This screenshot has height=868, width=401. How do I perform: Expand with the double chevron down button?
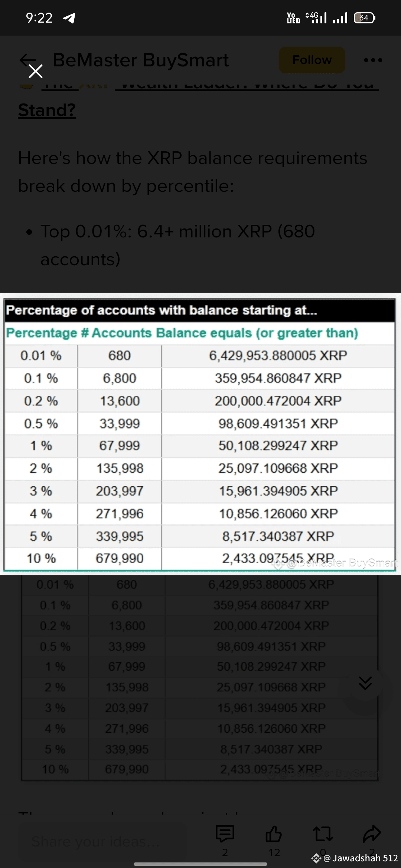pyautogui.click(x=365, y=683)
